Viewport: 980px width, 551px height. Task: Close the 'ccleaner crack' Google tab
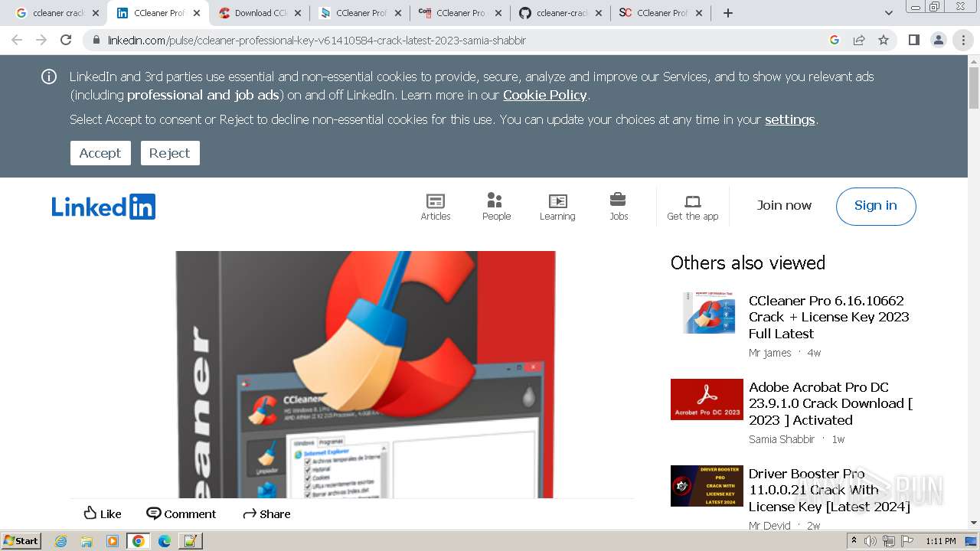click(96, 13)
